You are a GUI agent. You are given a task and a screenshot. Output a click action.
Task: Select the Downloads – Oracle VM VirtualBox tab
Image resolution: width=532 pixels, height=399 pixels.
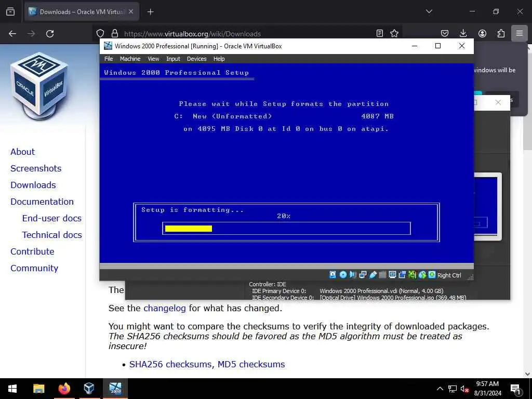pos(82,12)
